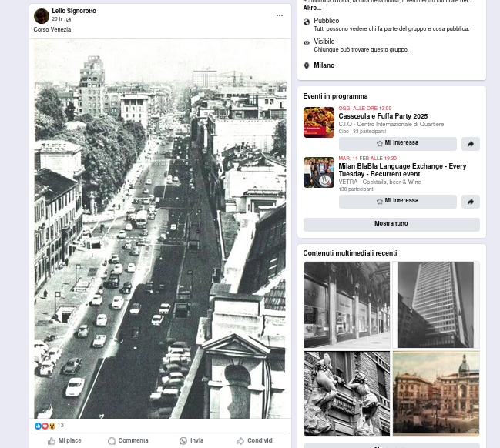Expand the group description with Altro...
Viewport: 500px width, 448px height.
click(312, 8)
